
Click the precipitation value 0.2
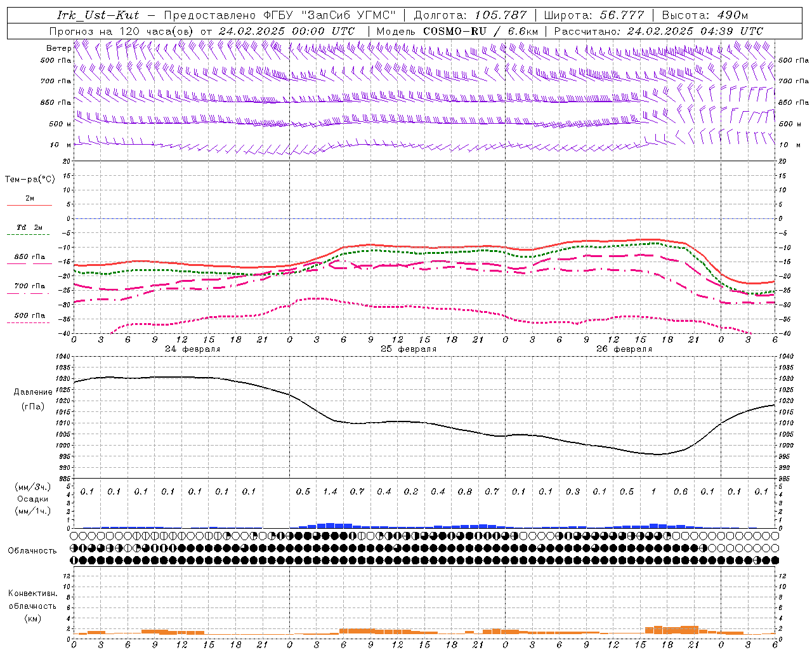pyautogui.click(x=411, y=492)
